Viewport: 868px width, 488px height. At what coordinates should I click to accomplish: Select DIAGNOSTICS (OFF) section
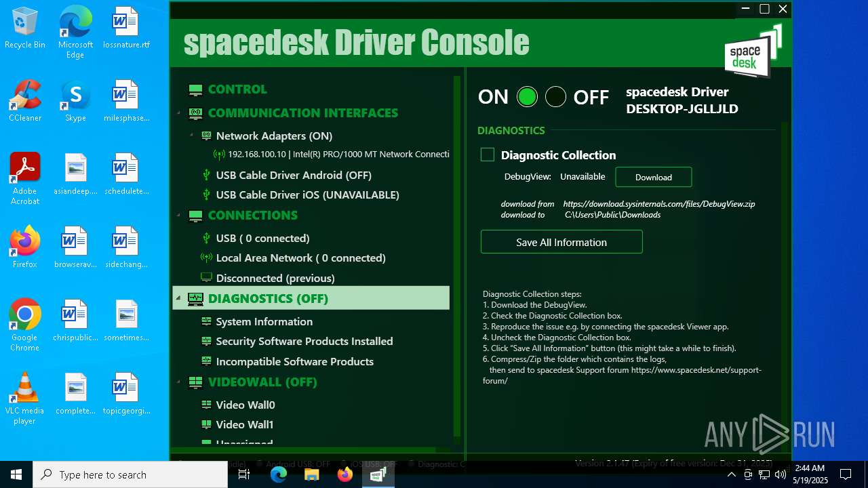pyautogui.click(x=268, y=299)
